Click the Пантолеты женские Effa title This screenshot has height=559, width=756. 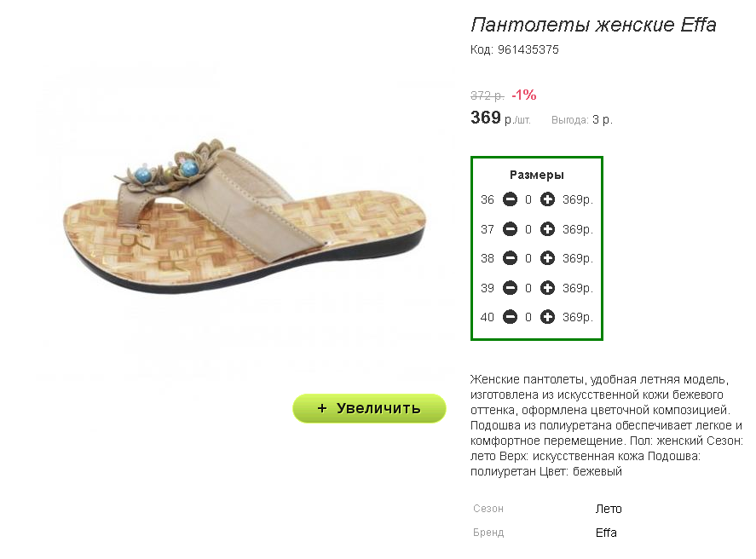pyautogui.click(x=593, y=25)
